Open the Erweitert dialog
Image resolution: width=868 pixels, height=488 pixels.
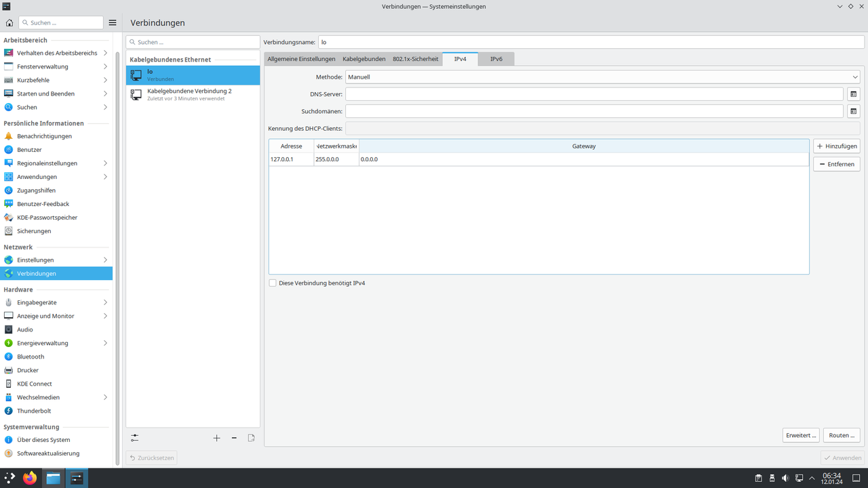tap(801, 435)
